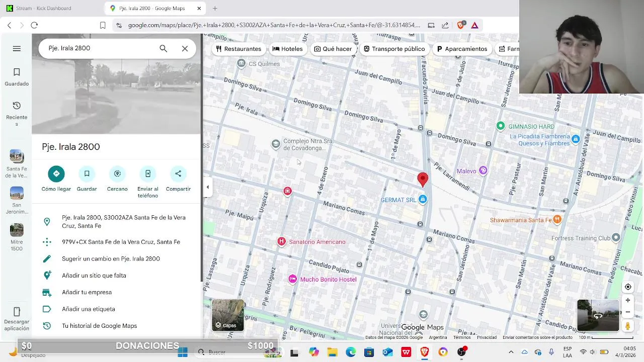Image resolution: width=644 pixels, height=362 pixels.
Task: Copy the plus code 979V+CX
Action: (116, 242)
